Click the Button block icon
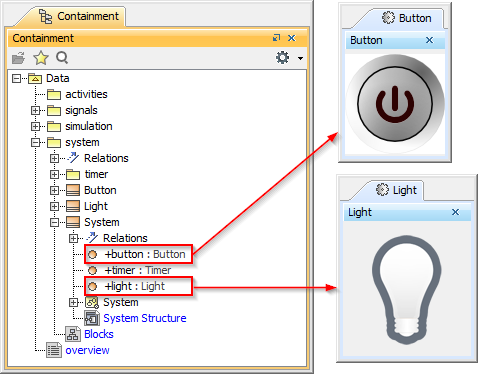The width and height of the screenshot is (482, 377). pyautogui.click(x=73, y=190)
